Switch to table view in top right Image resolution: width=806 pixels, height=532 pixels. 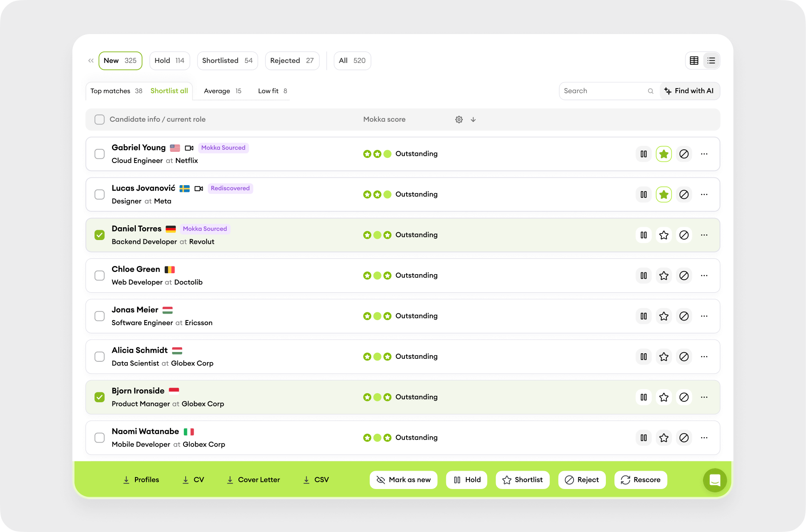[x=694, y=60]
